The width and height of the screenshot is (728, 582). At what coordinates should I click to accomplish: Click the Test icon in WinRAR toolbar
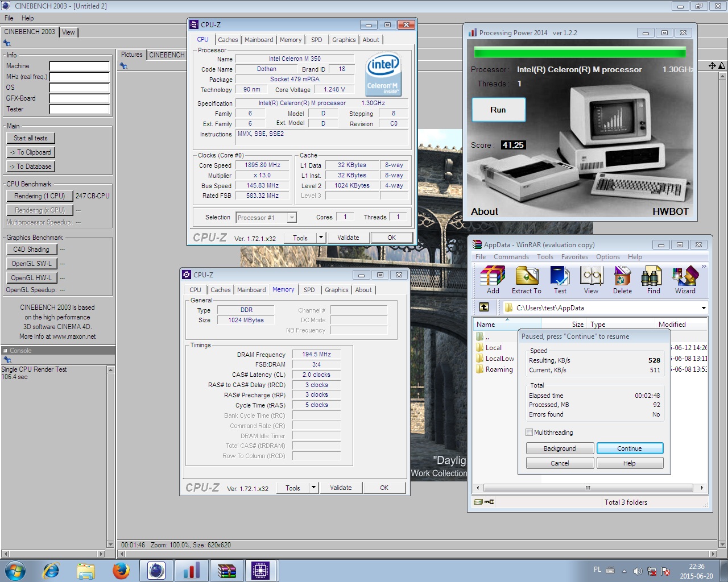(560, 280)
